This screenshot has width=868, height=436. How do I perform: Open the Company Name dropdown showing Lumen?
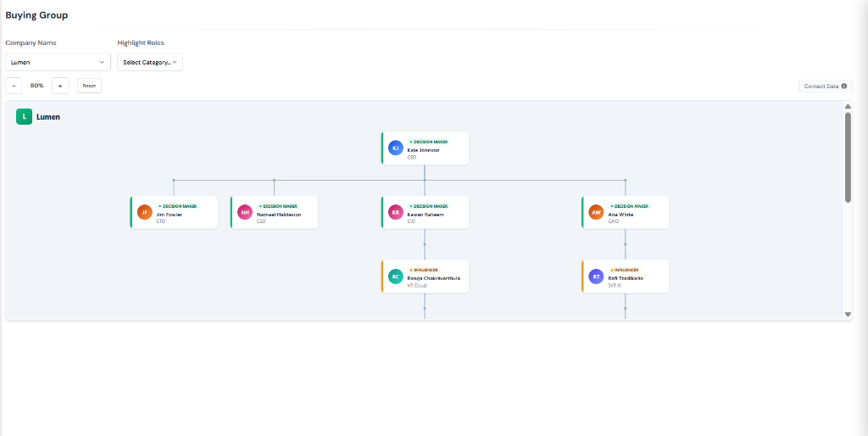pyautogui.click(x=58, y=62)
